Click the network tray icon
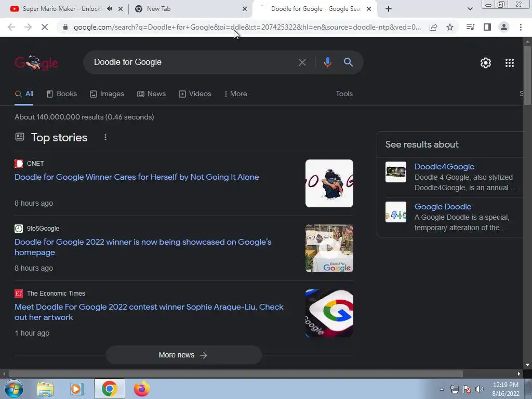This screenshot has height=399, width=532. click(454, 389)
